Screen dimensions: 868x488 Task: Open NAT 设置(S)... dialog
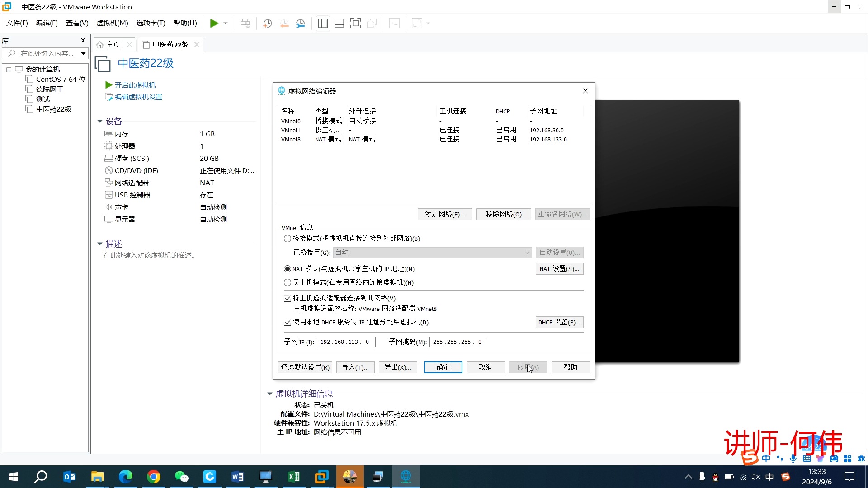(559, 269)
